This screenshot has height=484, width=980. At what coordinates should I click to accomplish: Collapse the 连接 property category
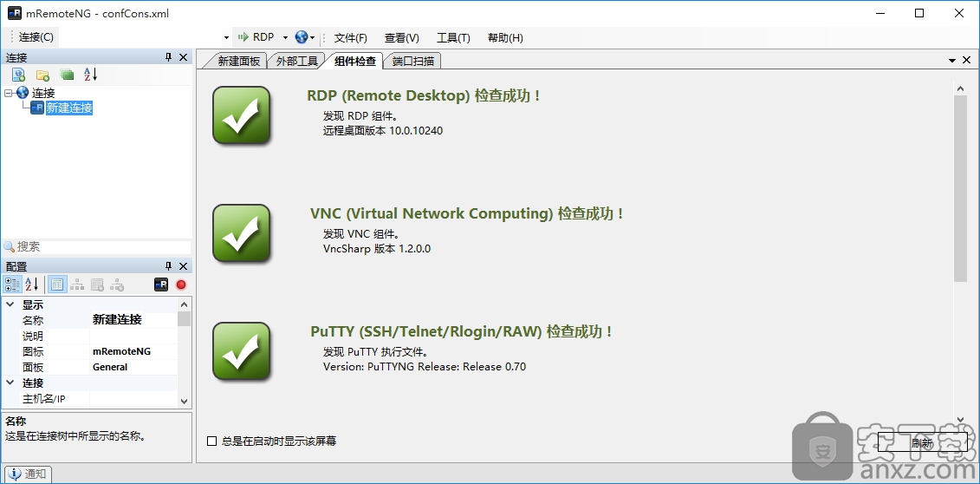pyautogui.click(x=10, y=382)
